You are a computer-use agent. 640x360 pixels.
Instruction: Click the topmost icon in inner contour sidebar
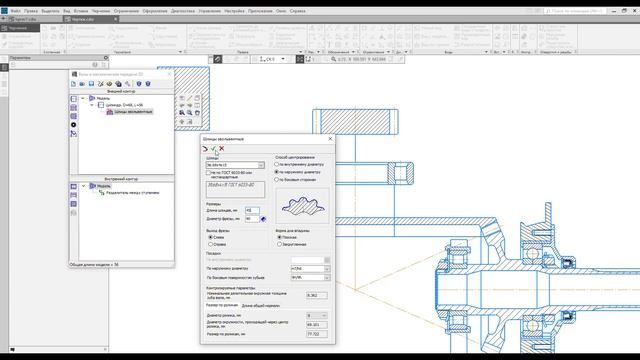pyautogui.click(x=73, y=186)
